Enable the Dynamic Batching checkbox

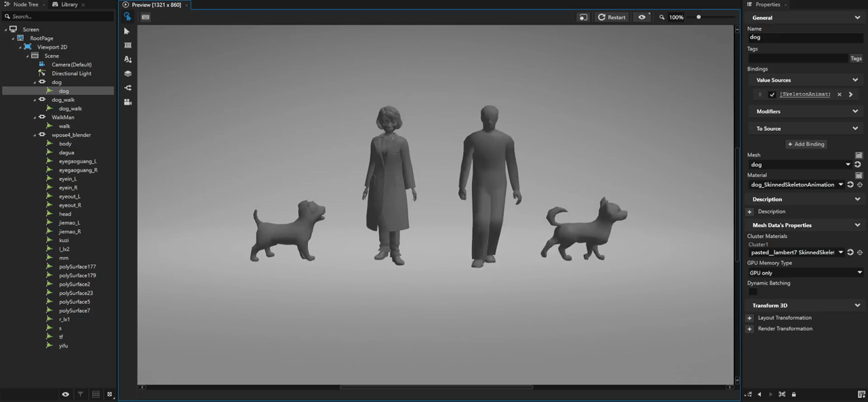click(753, 292)
